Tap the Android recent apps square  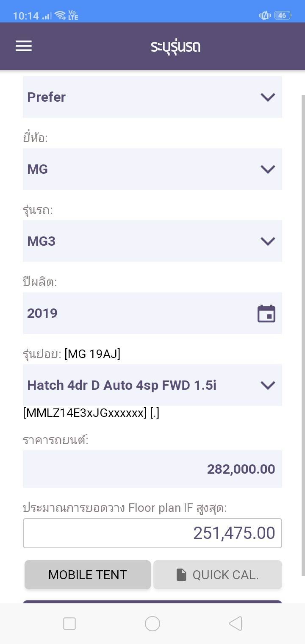coord(69,624)
